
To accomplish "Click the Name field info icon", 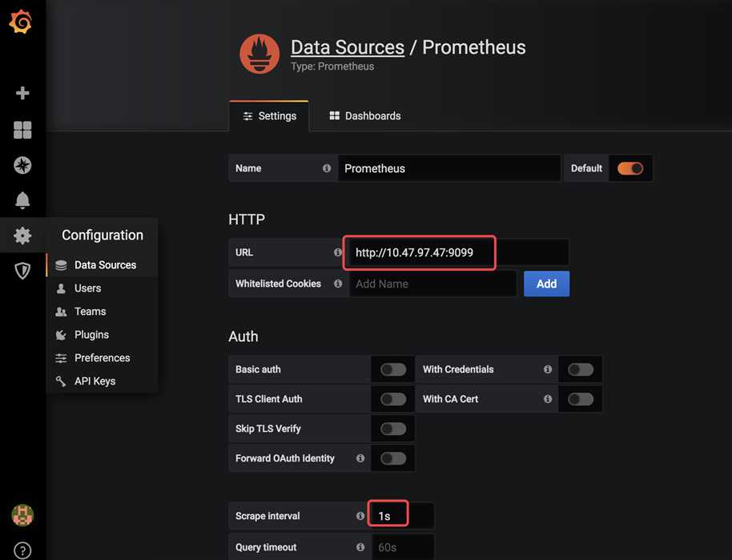I will click(327, 168).
